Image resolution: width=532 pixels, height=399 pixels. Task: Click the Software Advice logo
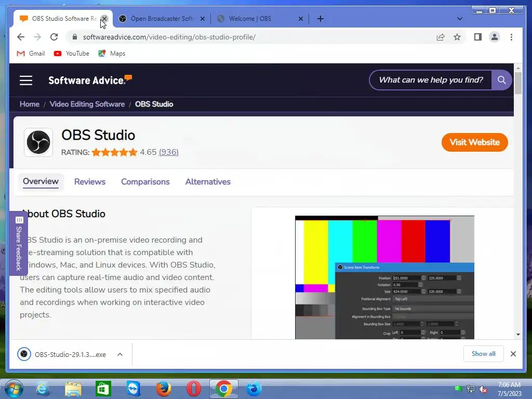click(90, 79)
